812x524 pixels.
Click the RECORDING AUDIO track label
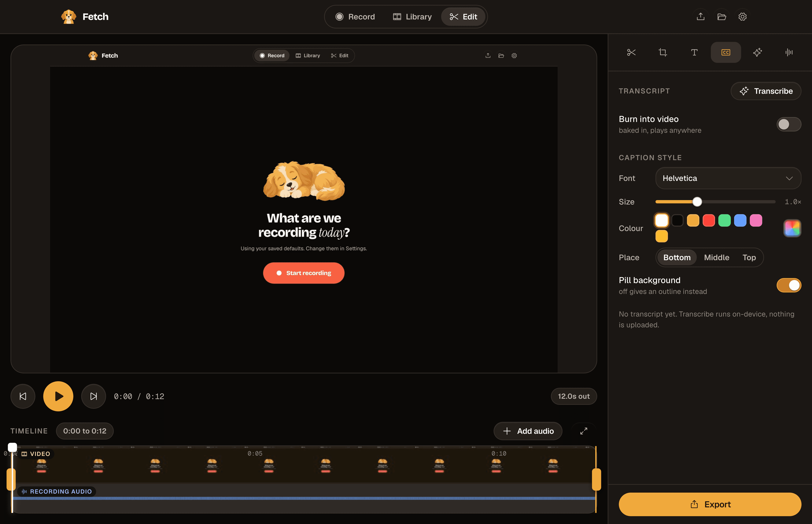point(57,492)
